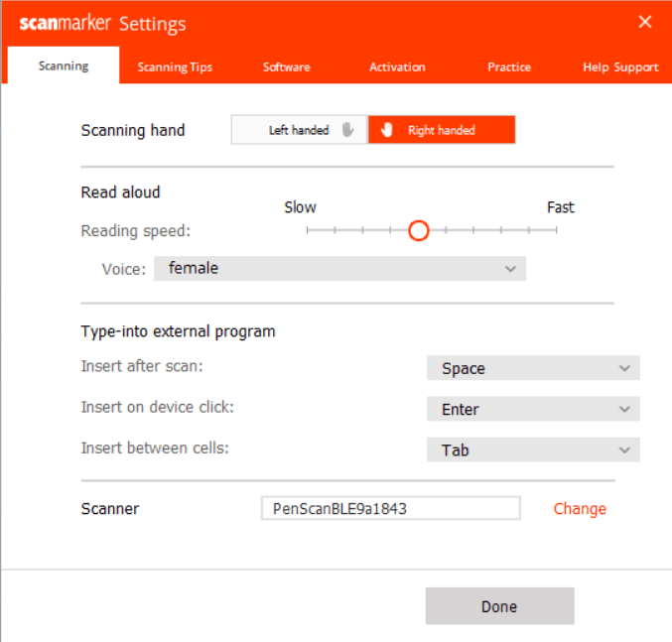Click the scanmarker logo in title bar
This screenshot has height=642, width=672.
coord(65,23)
